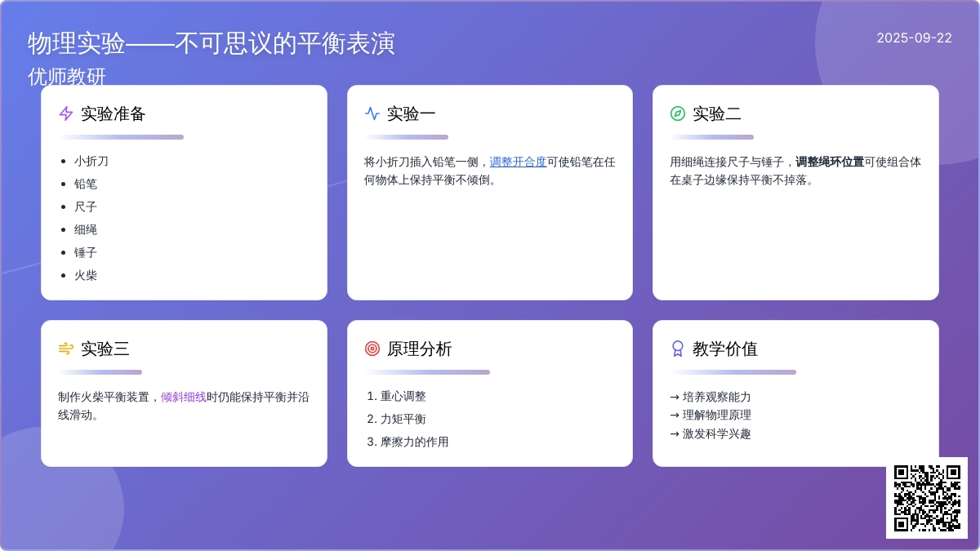This screenshot has height=551, width=980.
Task: Select numbered item 力矩平衡
Action: click(x=403, y=420)
